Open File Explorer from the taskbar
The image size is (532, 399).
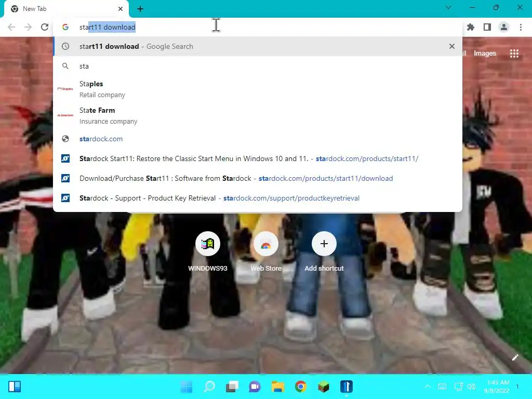(277, 387)
